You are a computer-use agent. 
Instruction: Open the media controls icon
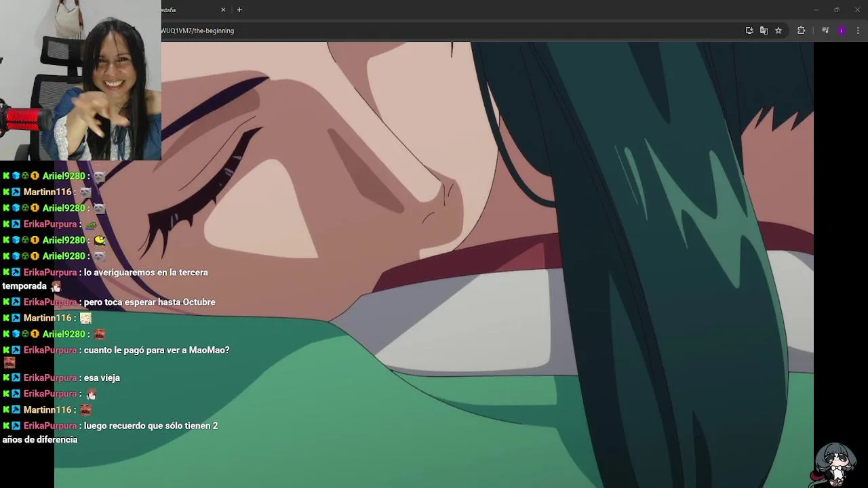click(x=825, y=30)
